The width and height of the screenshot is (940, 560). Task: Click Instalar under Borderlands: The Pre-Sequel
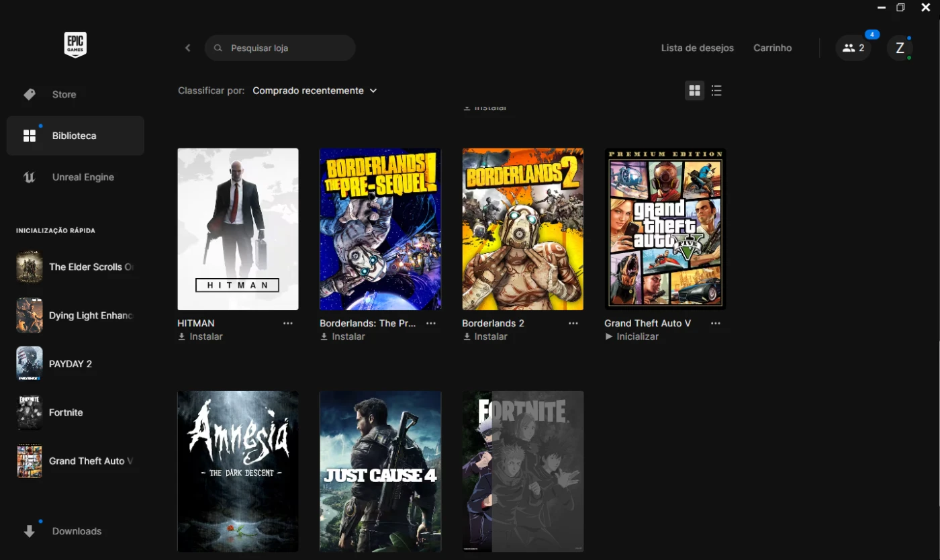coord(342,336)
